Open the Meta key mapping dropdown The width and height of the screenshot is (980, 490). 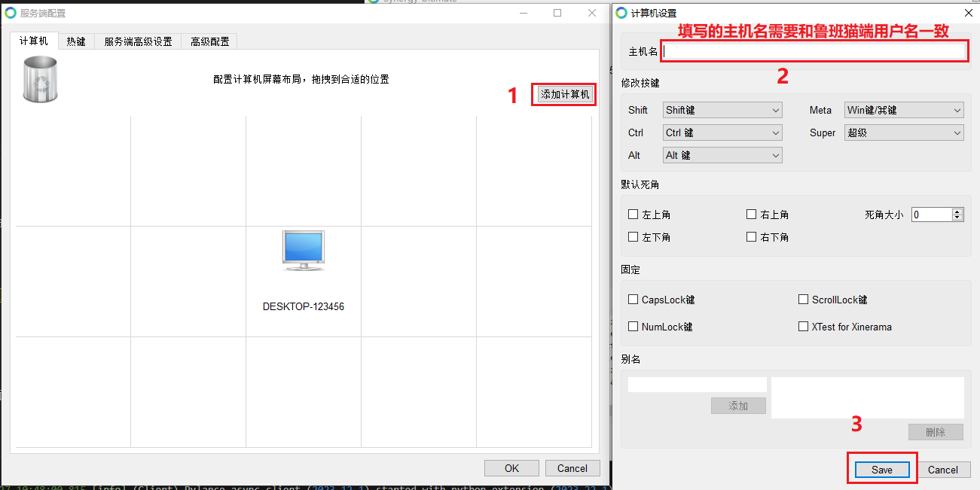(x=904, y=110)
